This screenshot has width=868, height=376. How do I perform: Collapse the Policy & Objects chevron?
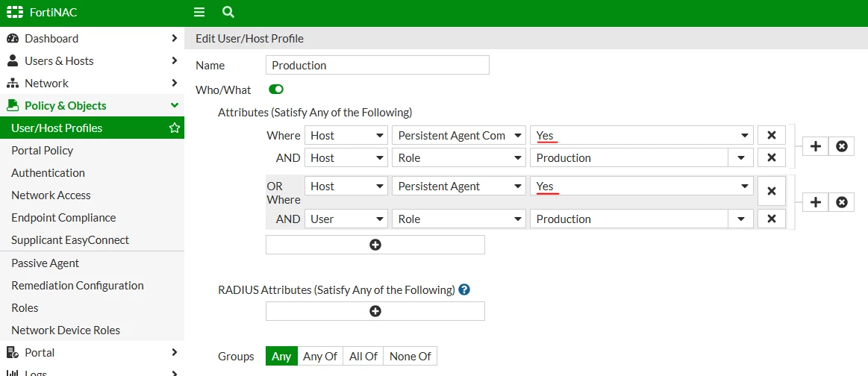(x=175, y=106)
